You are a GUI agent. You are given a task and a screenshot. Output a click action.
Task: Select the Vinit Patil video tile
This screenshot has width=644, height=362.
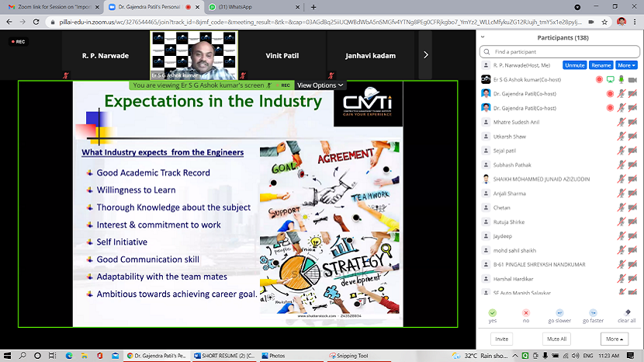click(x=282, y=55)
